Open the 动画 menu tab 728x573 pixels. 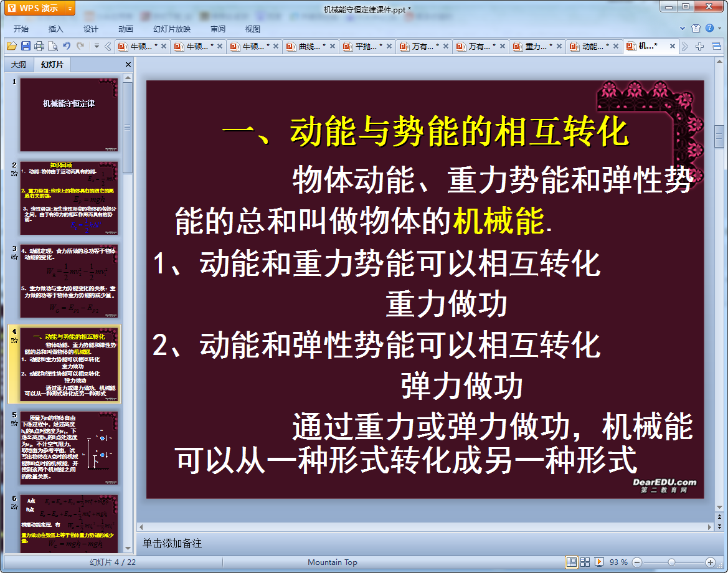click(125, 29)
